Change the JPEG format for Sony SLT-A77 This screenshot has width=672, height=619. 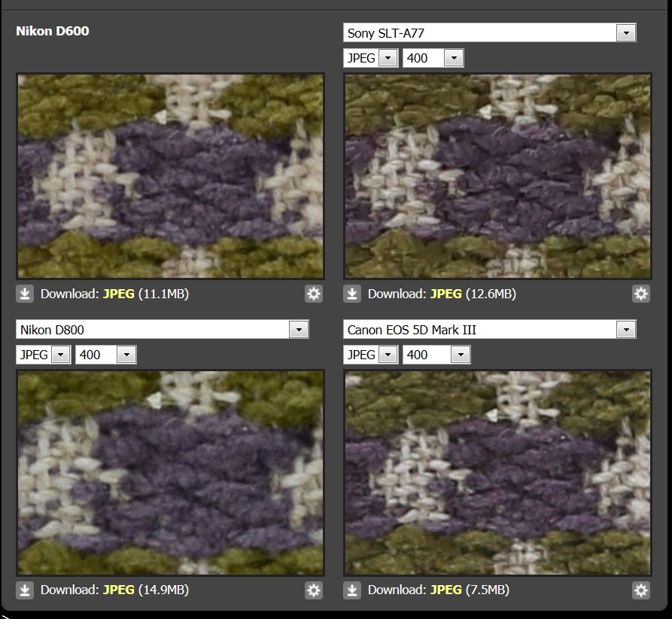pyautogui.click(x=371, y=58)
